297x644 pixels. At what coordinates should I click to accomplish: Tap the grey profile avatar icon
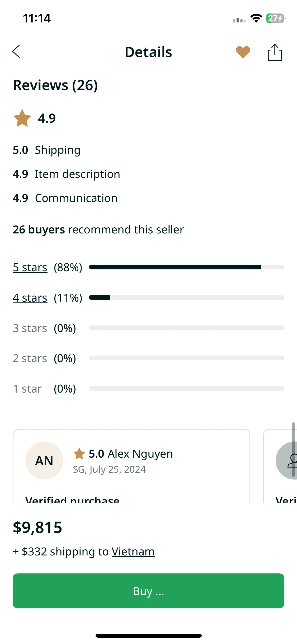286,461
